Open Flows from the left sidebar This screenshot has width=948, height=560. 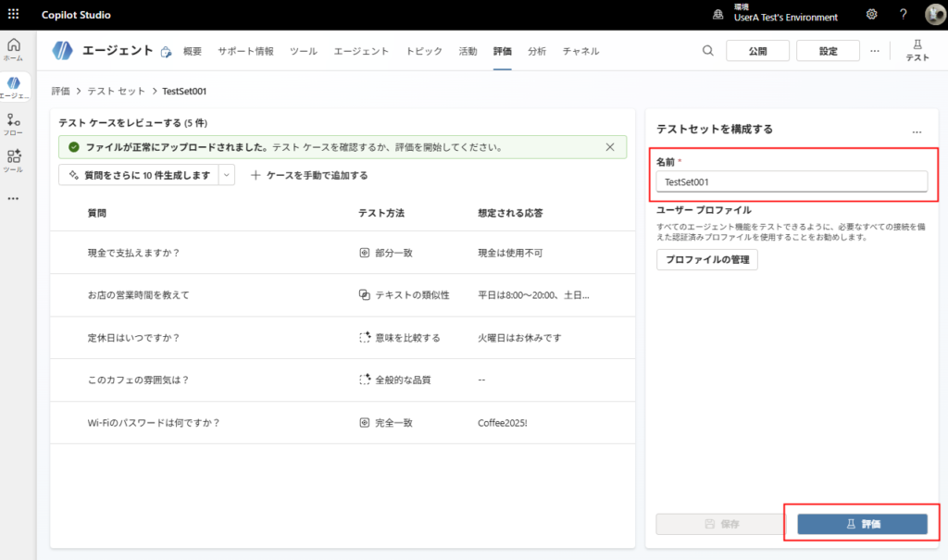click(14, 125)
